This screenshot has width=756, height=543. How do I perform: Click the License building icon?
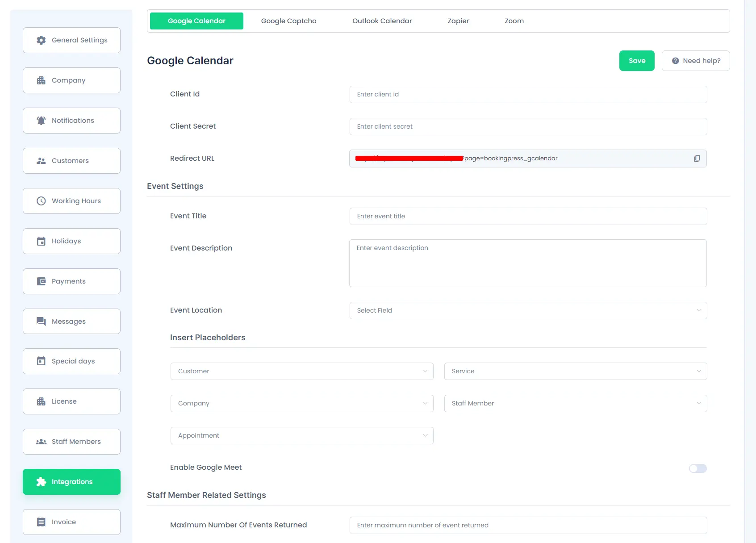point(41,401)
